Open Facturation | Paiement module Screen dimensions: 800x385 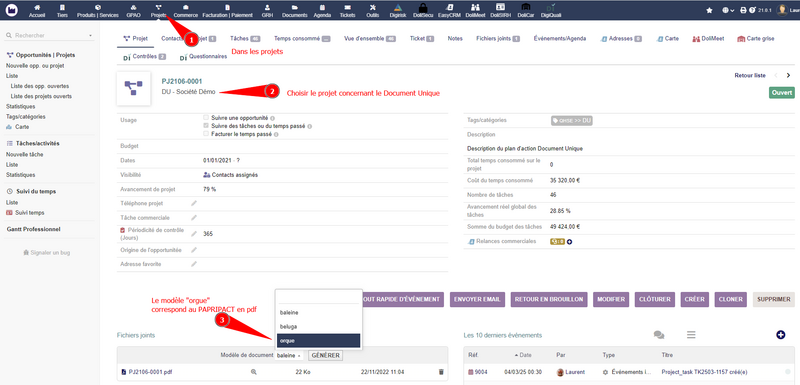click(228, 11)
